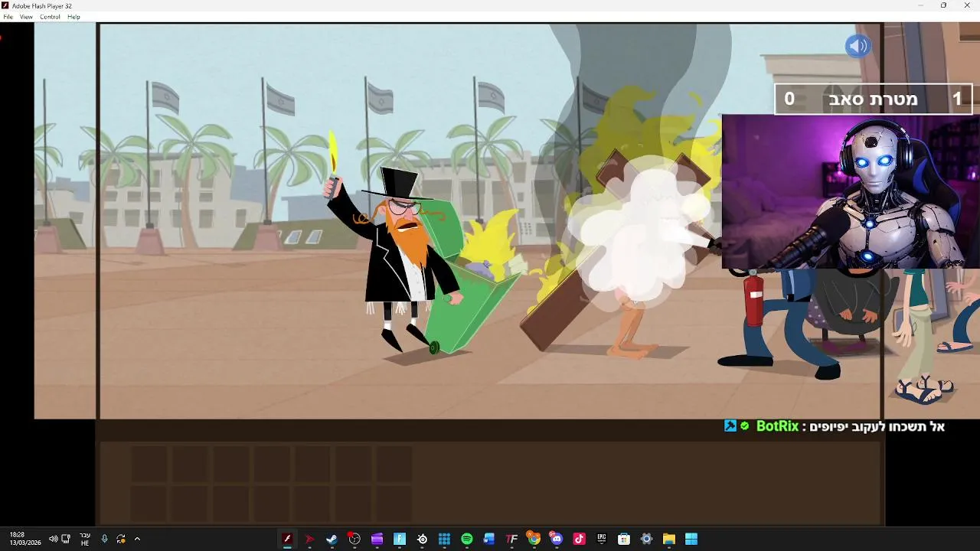Click the score box showing 0 and 1

[x=874, y=99]
